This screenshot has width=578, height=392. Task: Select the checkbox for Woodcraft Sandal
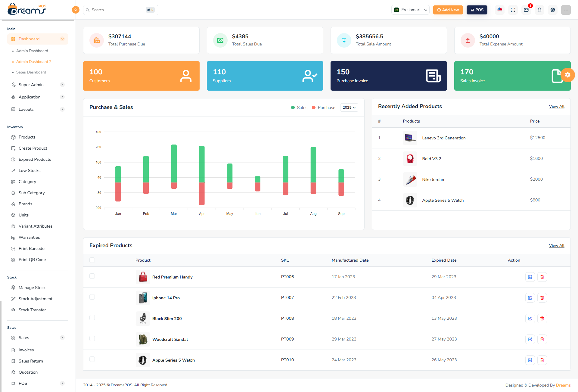pyautogui.click(x=92, y=338)
